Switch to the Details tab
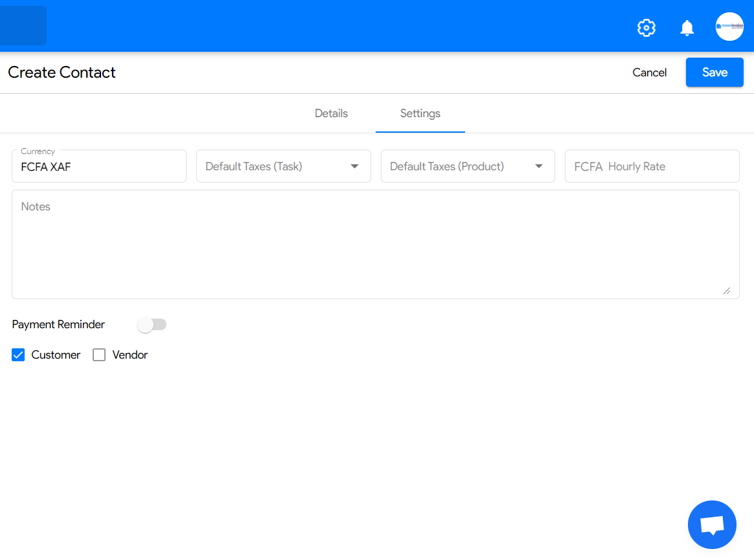 pyautogui.click(x=331, y=113)
